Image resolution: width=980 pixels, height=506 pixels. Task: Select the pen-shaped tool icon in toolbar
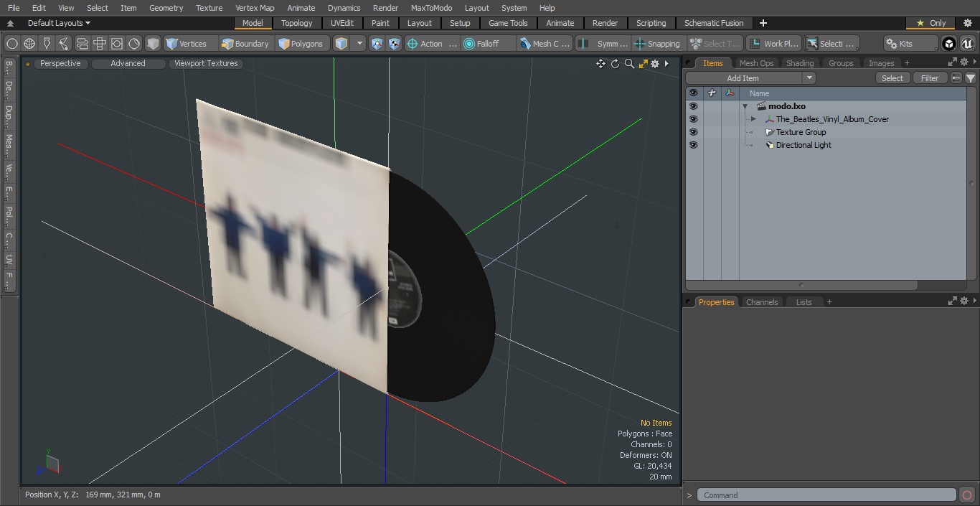47,44
